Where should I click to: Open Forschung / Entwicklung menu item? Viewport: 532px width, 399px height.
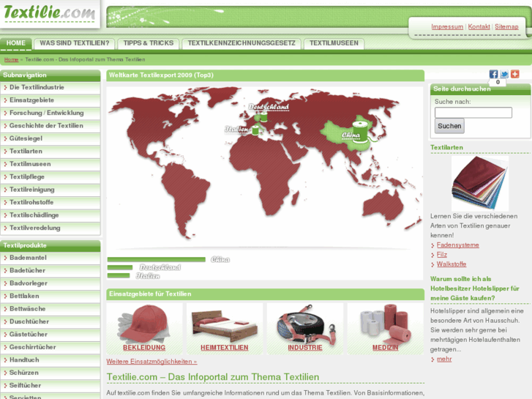(50, 113)
